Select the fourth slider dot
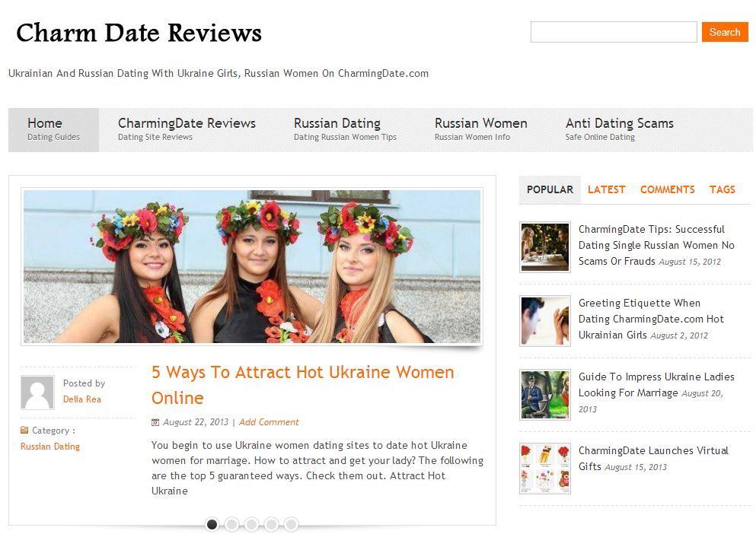This screenshot has width=756, height=534. 271,524
